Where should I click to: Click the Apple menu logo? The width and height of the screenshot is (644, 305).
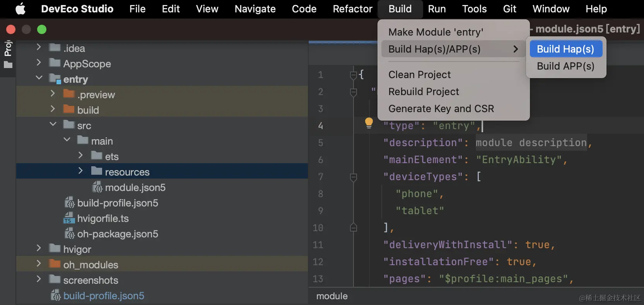click(20, 9)
